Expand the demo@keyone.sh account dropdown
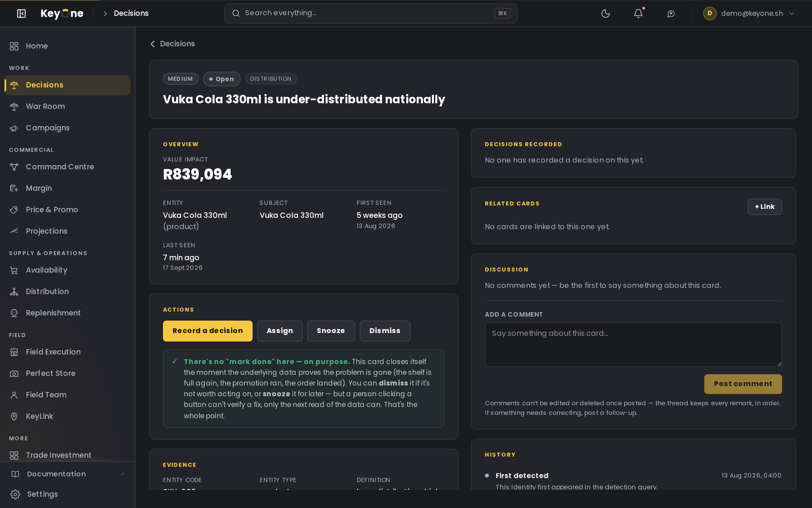 [749, 14]
